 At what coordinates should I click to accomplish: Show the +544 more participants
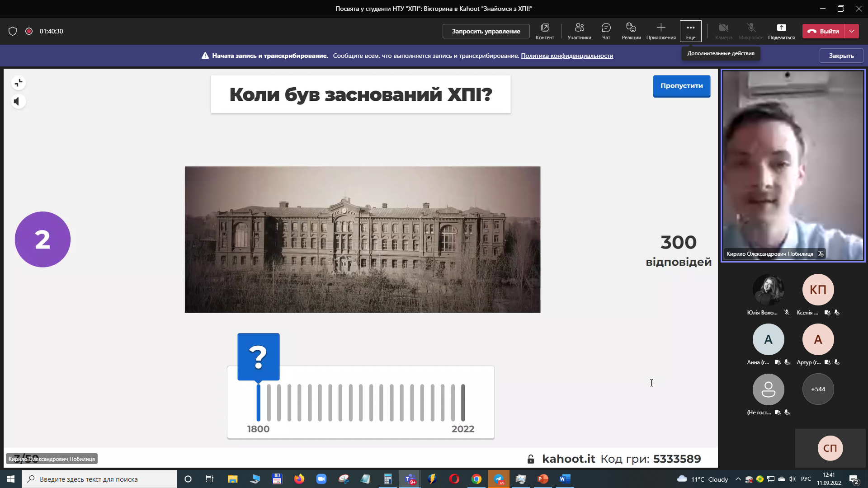818,389
